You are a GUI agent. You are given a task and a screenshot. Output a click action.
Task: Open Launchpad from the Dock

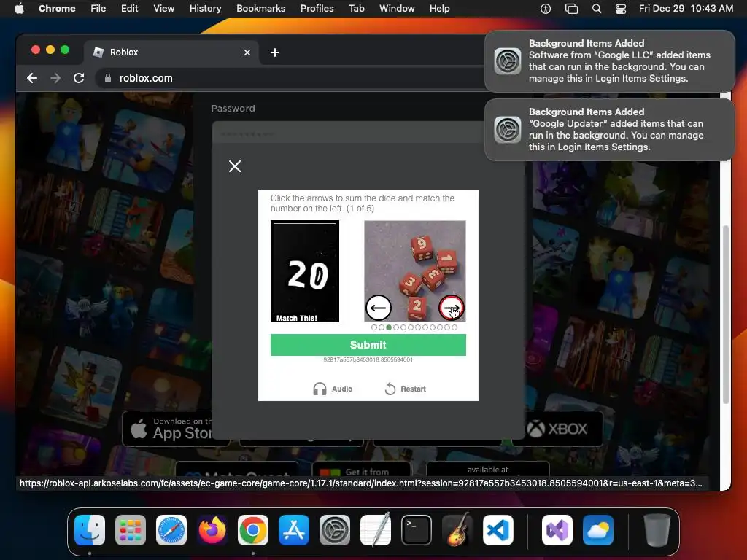(131, 530)
